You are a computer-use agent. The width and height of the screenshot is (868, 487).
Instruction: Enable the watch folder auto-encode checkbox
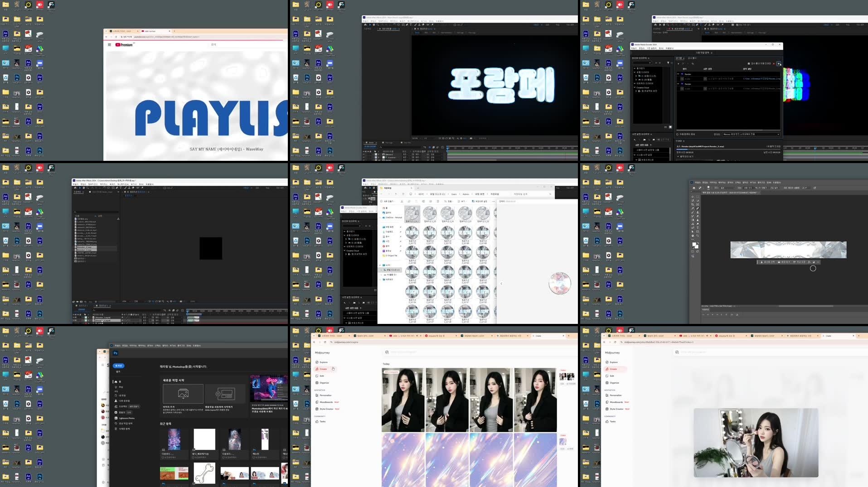(748, 63)
